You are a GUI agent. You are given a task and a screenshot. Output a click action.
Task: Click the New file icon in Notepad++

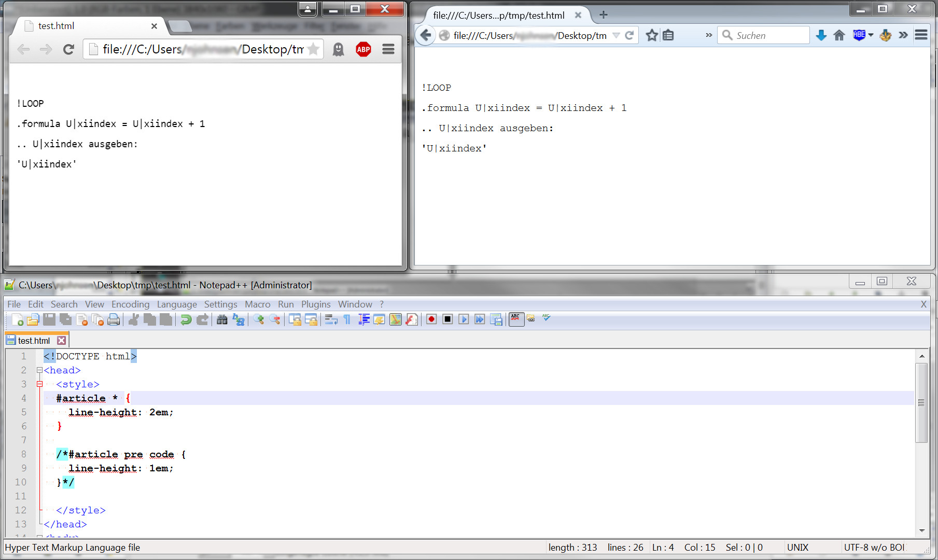17,319
